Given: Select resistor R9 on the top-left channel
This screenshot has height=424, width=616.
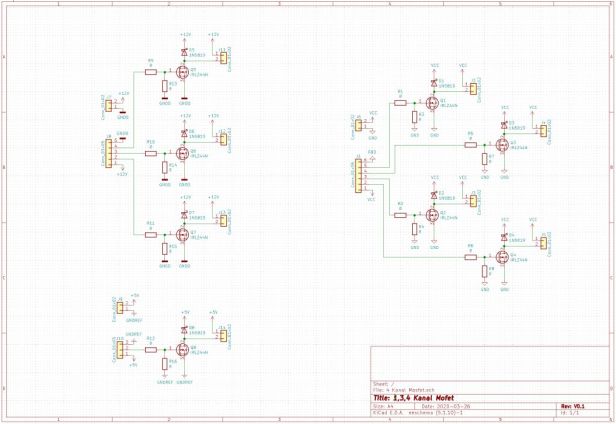Looking at the screenshot, I should pos(151,70).
